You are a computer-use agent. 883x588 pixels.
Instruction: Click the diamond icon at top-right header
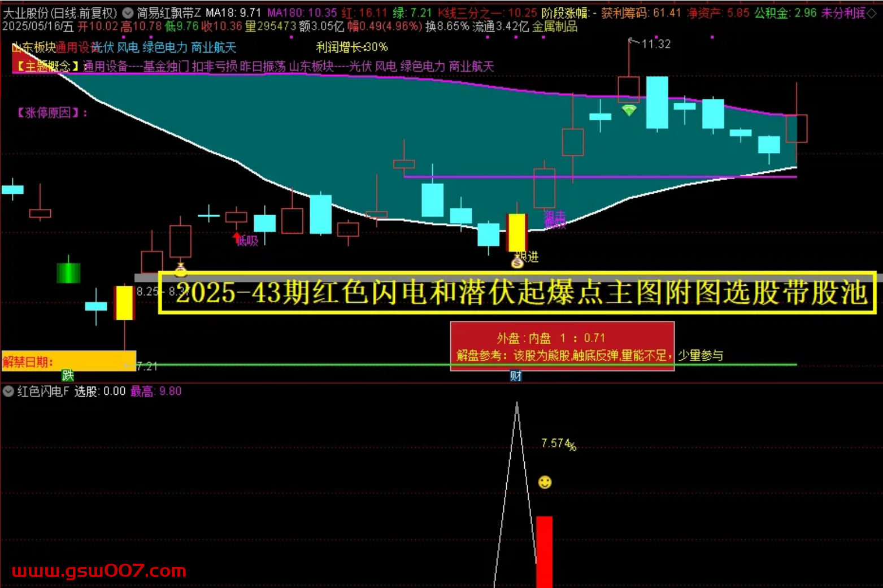click(871, 12)
